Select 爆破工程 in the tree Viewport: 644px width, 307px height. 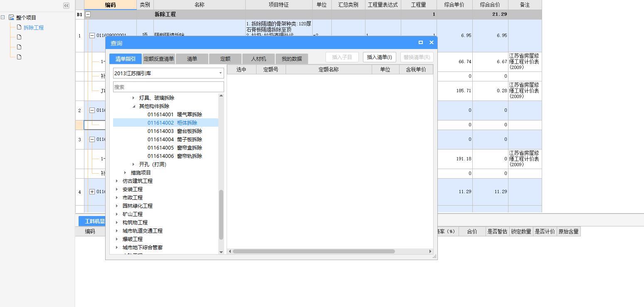pos(133,239)
